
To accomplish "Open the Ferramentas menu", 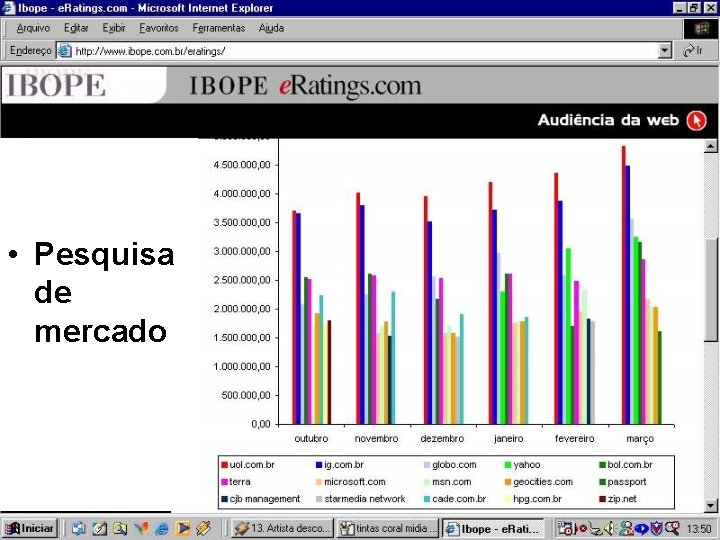I will point(219,28).
